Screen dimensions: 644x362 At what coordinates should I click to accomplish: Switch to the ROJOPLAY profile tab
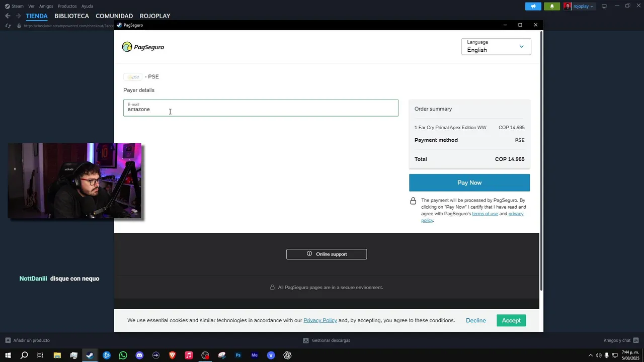[x=155, y=16]
